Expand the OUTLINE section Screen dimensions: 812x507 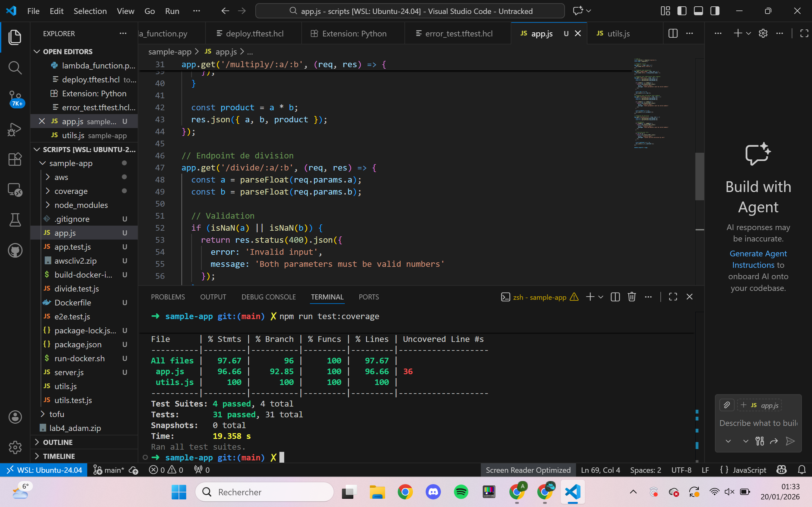coord(58,442)
